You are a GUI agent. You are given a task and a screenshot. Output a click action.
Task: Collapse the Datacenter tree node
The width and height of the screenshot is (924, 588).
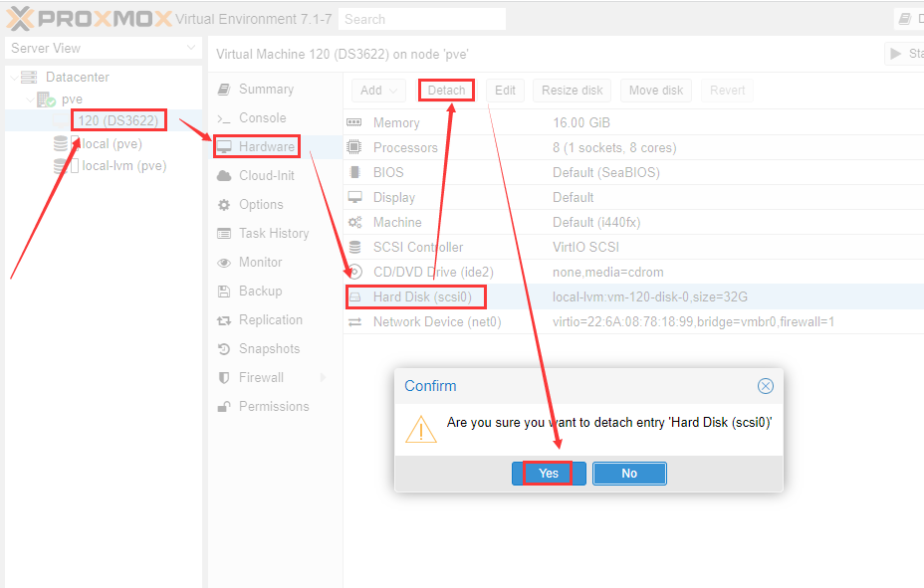tap(14, 77)
